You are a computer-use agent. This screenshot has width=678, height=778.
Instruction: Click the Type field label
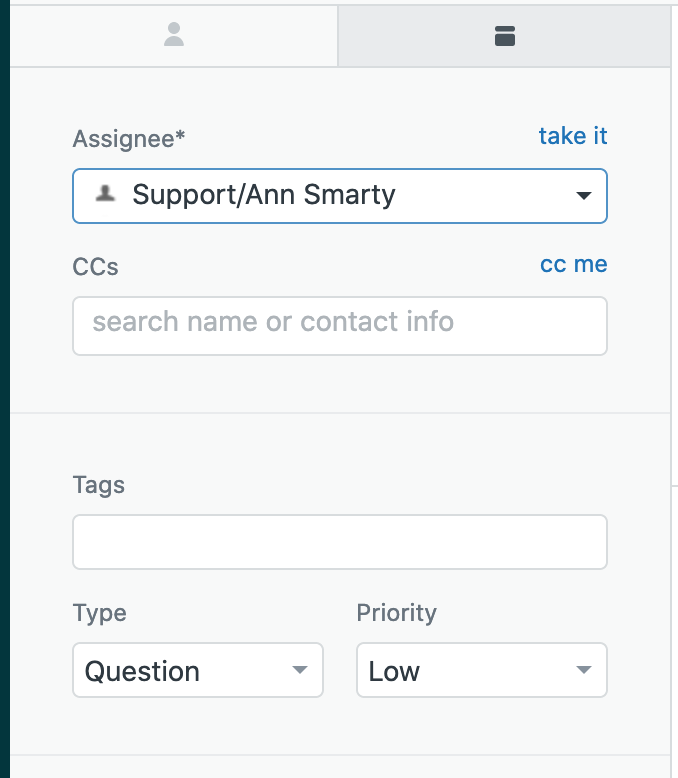99,613
